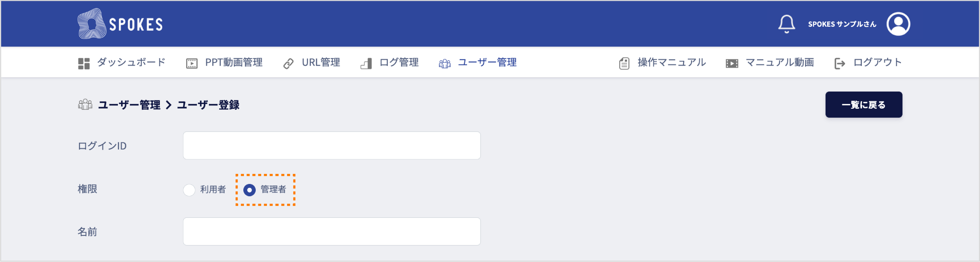The width and height of the screenshot is (980, 262).
Task: Open ダッシュボード from the navigation menu
Action: click(131, 62)
